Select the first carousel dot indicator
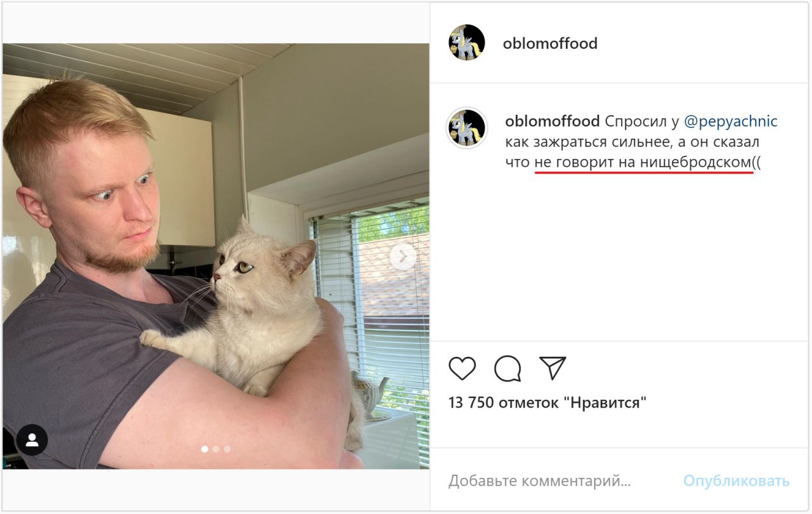This screenshot has width=812, height=514. (205, 449)
